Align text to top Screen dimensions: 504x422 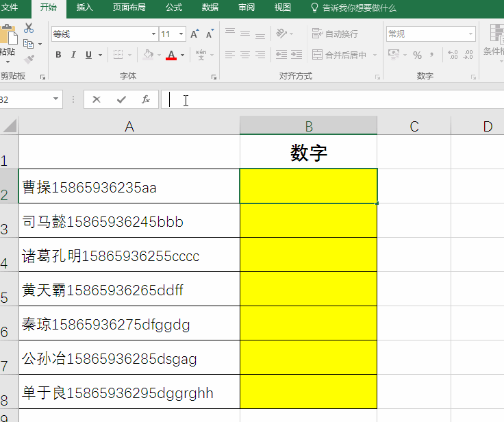230,33
